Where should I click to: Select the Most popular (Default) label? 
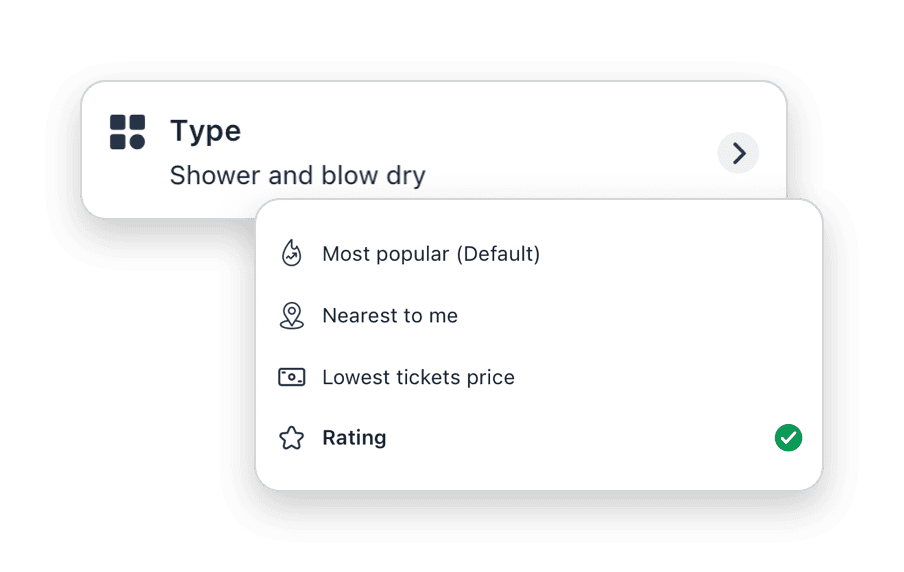click(x=431, y=254)
